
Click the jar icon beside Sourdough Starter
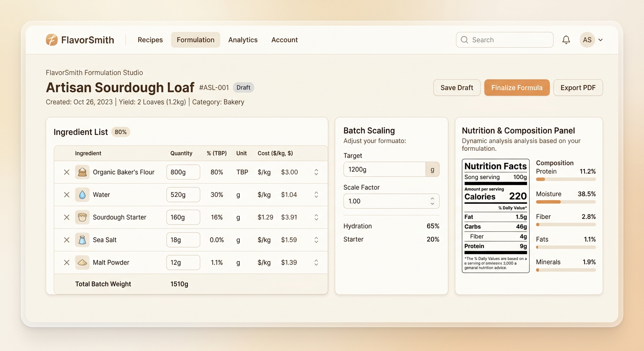pyautogui.click(x=82, y=217)
